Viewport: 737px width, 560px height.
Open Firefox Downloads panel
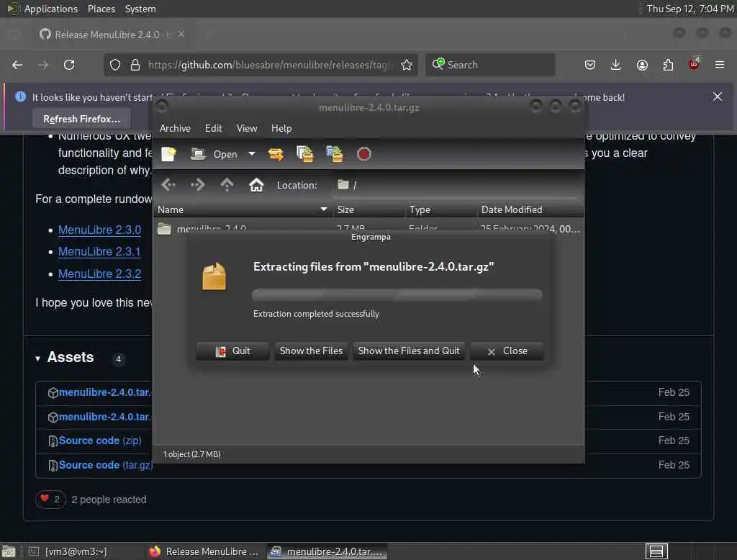point(616,65)
